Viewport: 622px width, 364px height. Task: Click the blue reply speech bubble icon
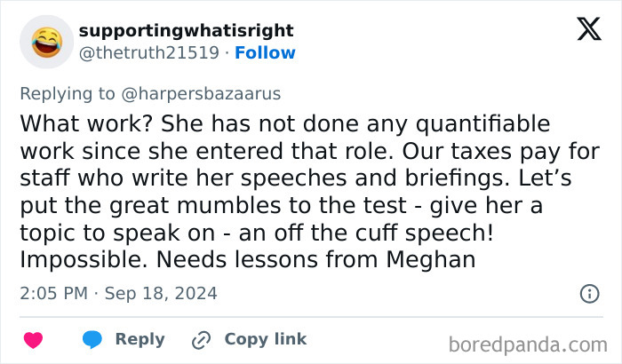[x=93, y=339]
